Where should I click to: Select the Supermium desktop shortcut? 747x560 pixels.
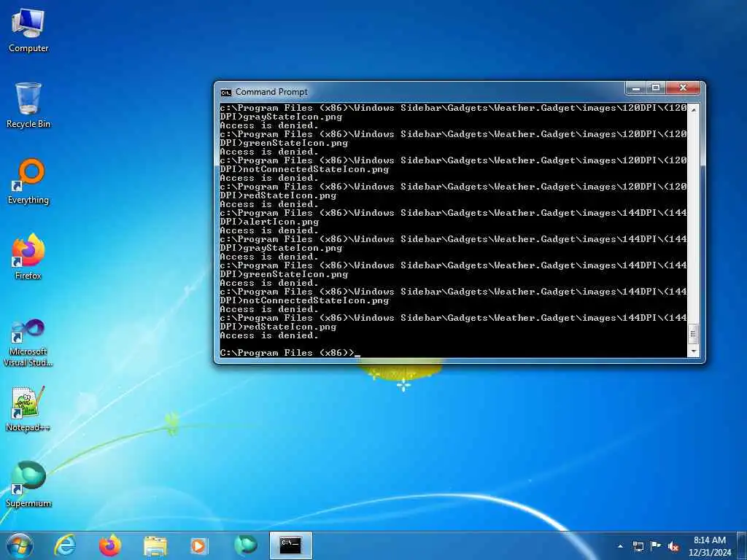pyautogui.click(x=28, y=484)
